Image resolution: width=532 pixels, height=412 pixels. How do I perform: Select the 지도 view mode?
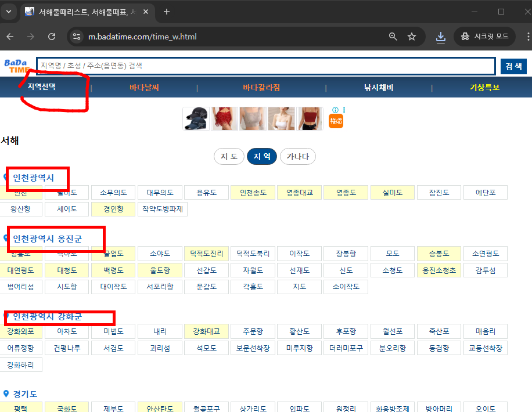point(229,156)
